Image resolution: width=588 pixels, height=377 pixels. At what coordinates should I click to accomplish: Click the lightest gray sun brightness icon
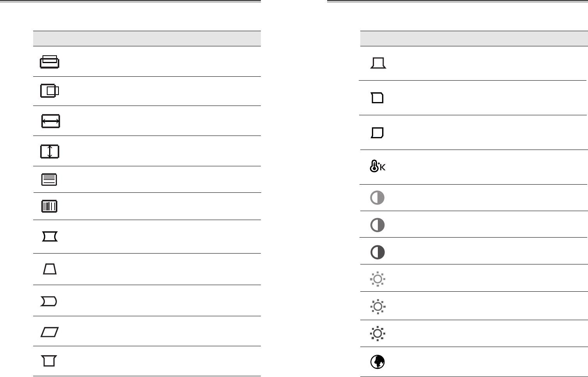(377, 279)
